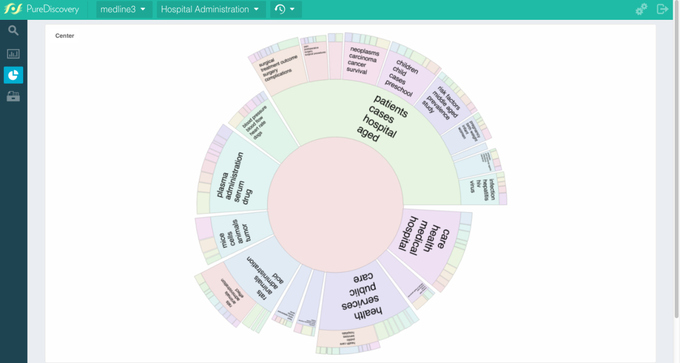Select the neoplasms carcinoma cancer survival segment

point(363,61)
